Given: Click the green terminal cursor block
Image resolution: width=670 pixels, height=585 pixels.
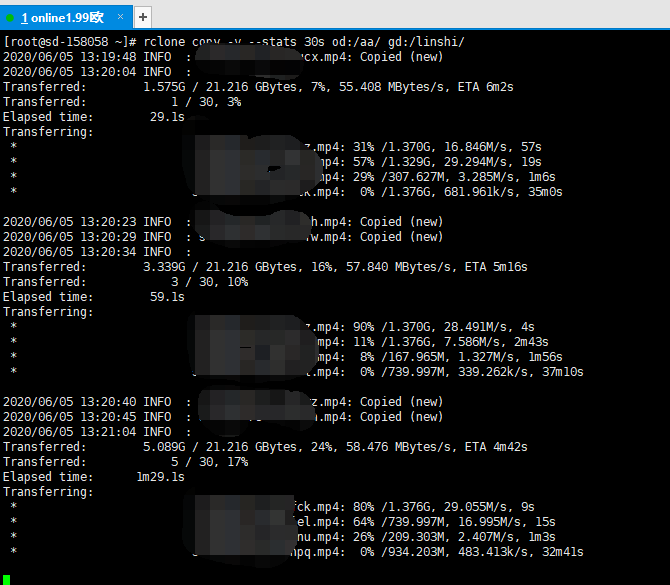Looking at the screenshot, I should (6, 579).
